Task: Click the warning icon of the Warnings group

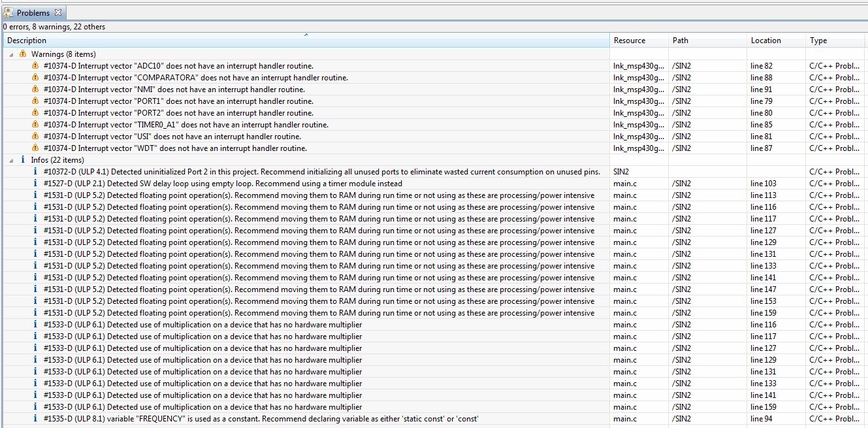Action: tap(24, 54)
